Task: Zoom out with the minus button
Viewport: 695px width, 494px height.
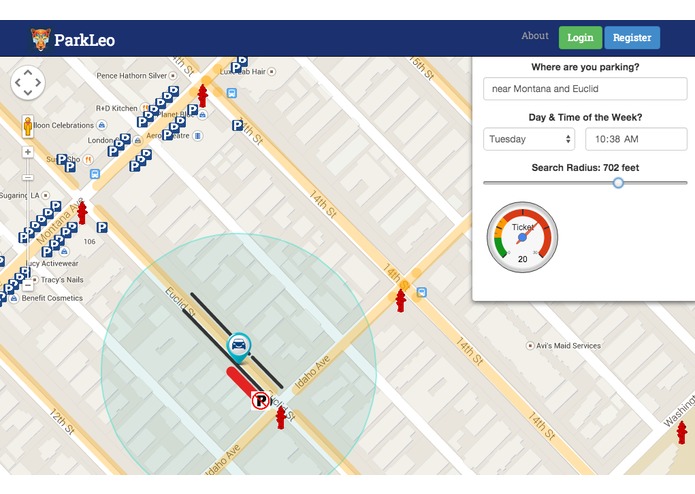Action: click(28, 284)
